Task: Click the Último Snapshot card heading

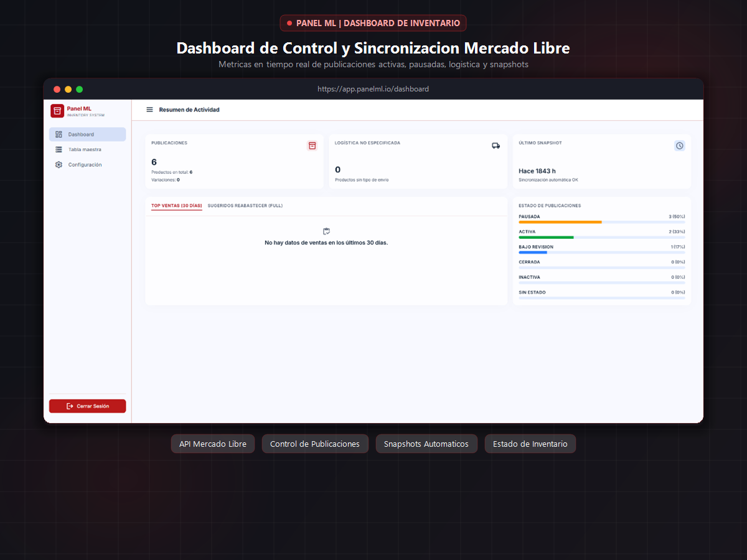Action: click(x=540, y=143)
